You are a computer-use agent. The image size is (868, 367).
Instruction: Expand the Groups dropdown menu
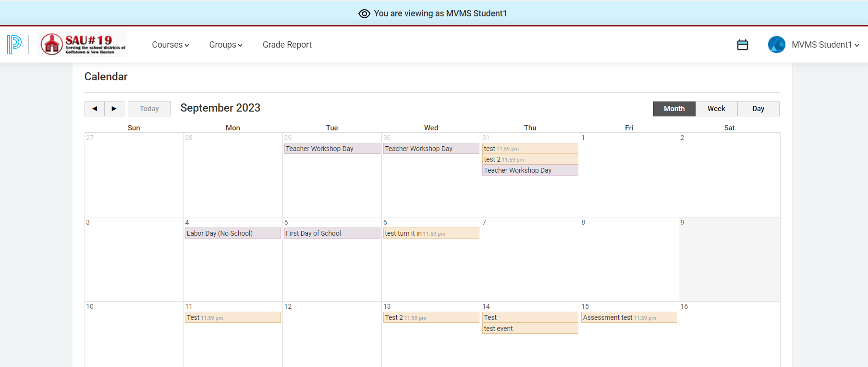pyautogui.click(x=225, y=45)
